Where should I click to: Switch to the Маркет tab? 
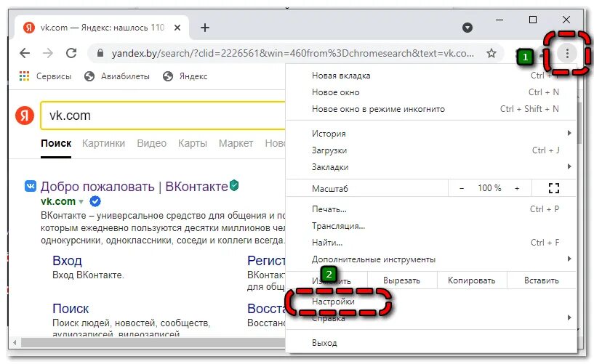pyautogui.click(x=236, y=143)
